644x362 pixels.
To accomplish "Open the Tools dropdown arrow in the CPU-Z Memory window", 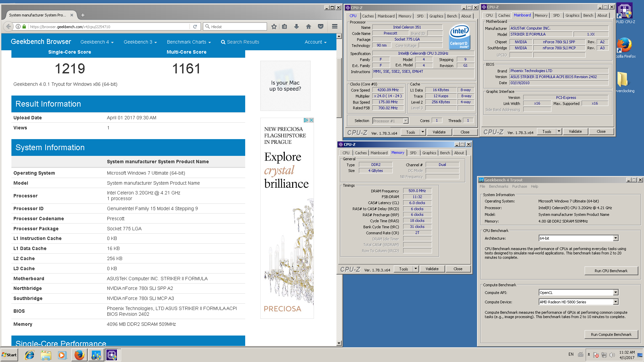I will pyautogui.click(x=416, y=269).
